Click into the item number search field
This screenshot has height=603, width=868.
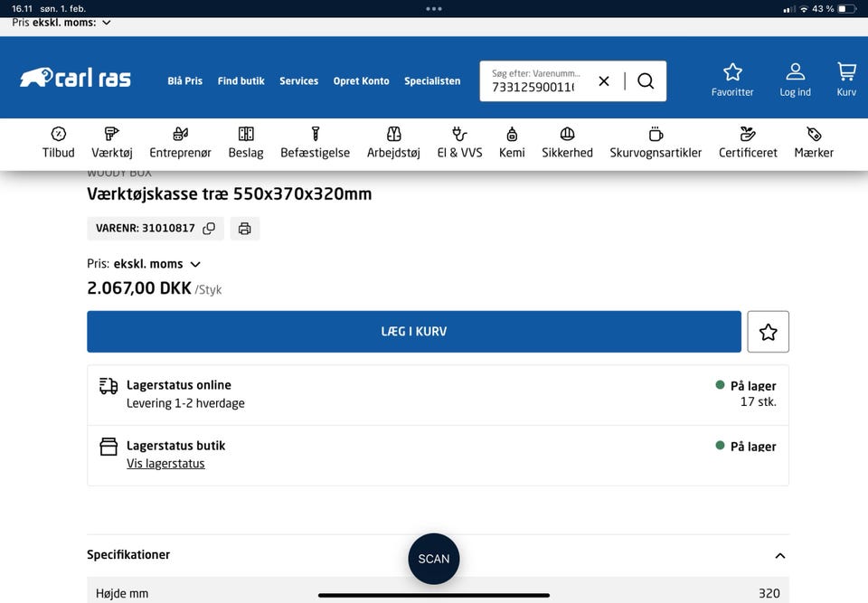535,87
